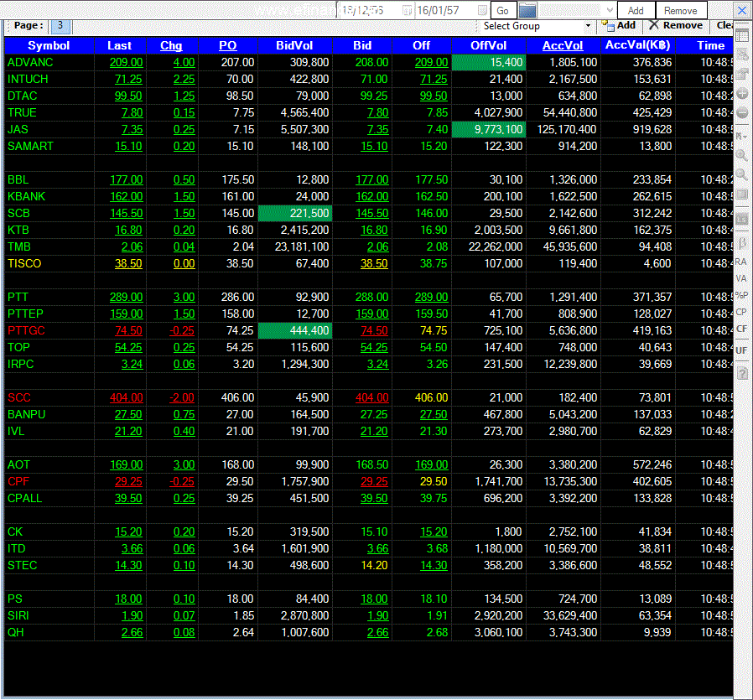Select the SCC symbol
Viewport: 753px width, 700px height.
click(19, 397)
